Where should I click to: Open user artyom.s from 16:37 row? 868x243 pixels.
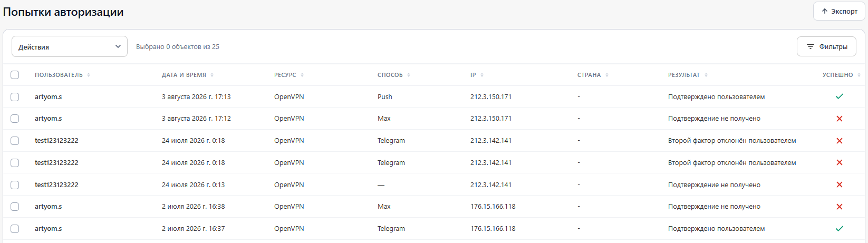point(49,229)
